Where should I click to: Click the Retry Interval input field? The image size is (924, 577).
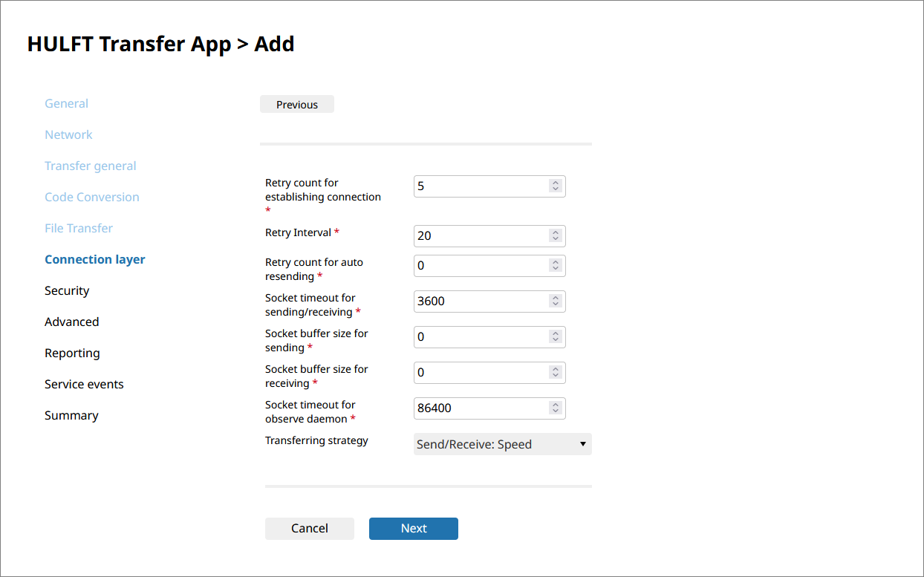tap(479, 236)
